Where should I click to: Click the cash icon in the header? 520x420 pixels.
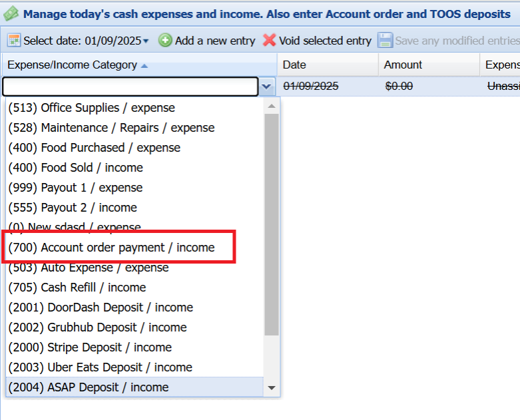click(x=11, y=13)
